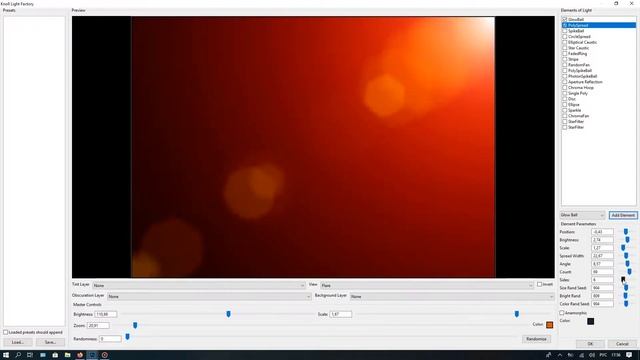The image size is (640, 360).
Task: Open File Explorer from the taskbar
Action: point(67,355)
